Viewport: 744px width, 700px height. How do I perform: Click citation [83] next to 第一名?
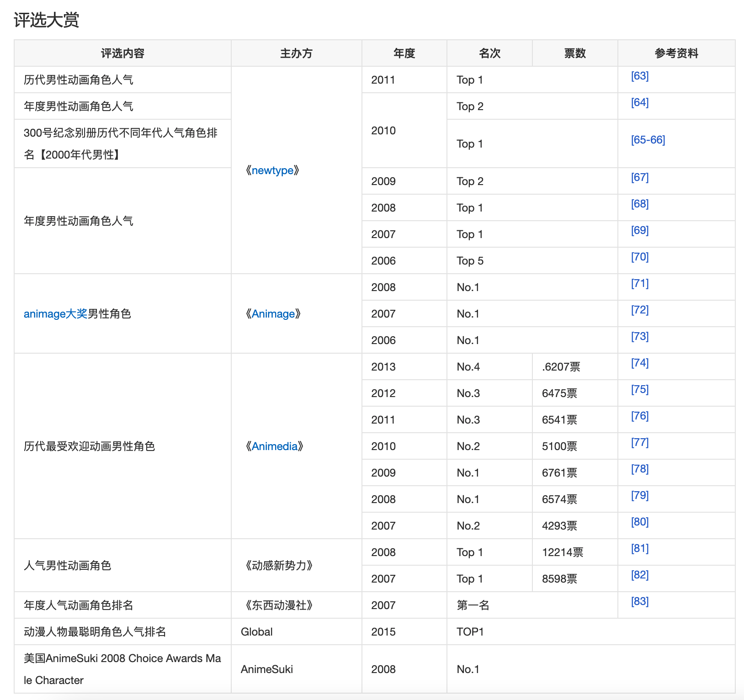[x=639, y=601]
